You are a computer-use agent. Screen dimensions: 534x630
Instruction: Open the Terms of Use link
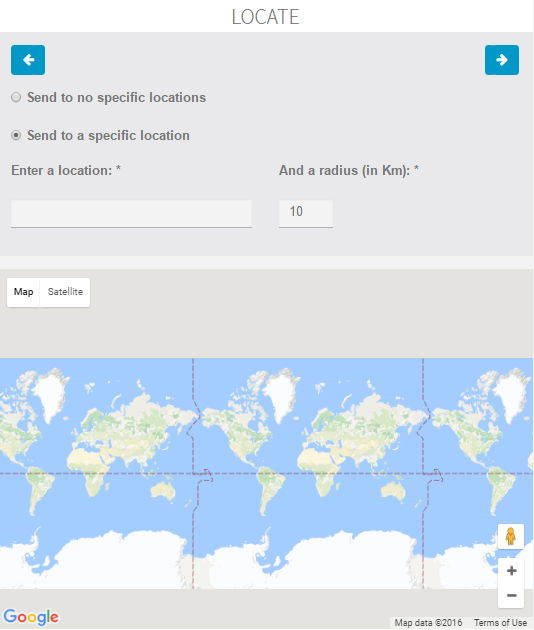[500, 623]
